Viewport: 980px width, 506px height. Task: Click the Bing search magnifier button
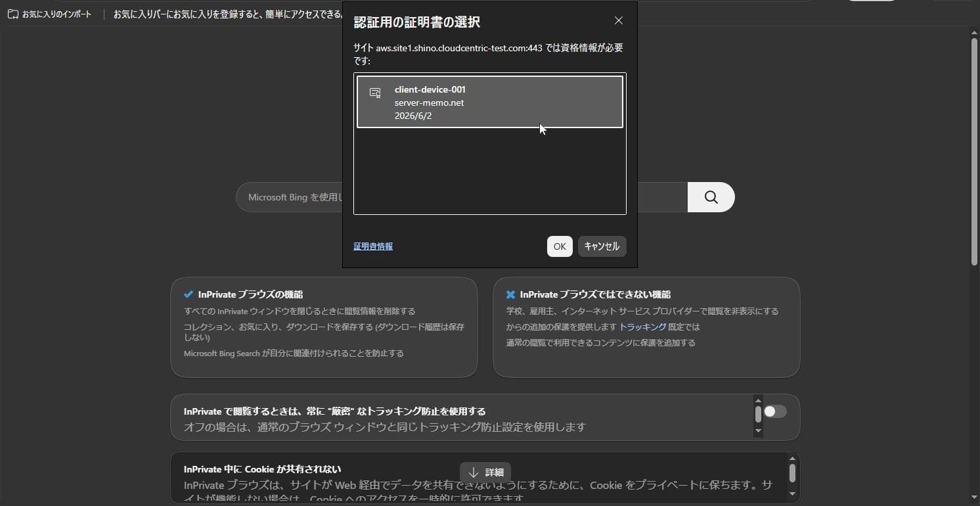click(x=711, y=197)
